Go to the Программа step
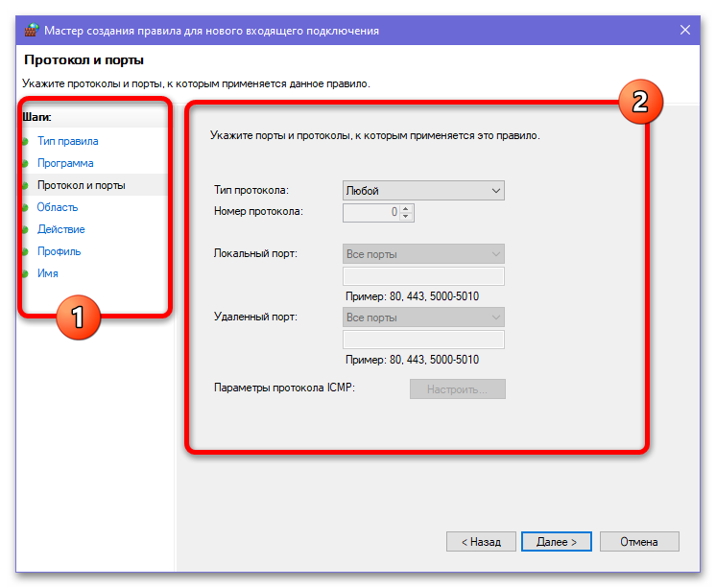Screen dimensions: 716x588 point(65,163)
